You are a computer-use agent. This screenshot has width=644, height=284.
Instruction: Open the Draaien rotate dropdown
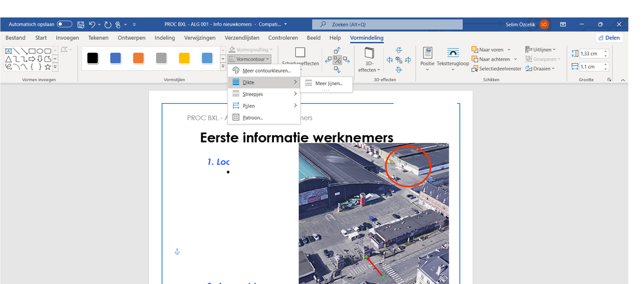click(x=540, y=68)
